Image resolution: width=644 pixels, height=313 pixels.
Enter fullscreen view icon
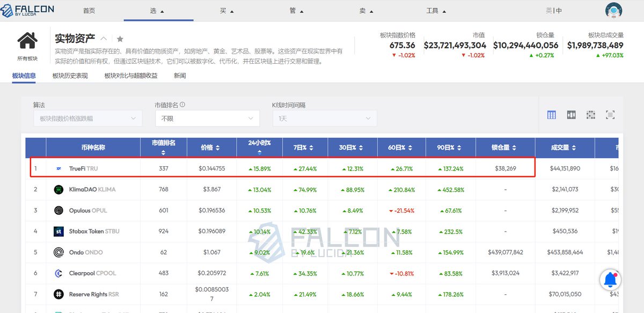point(610,115)
